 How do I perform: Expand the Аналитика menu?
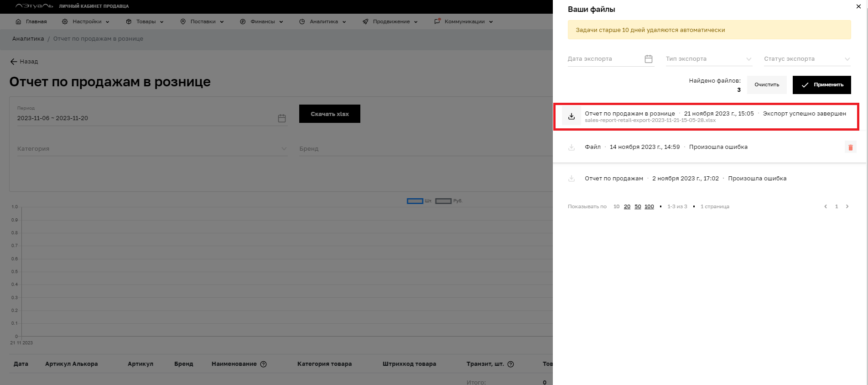click(322, 21)
